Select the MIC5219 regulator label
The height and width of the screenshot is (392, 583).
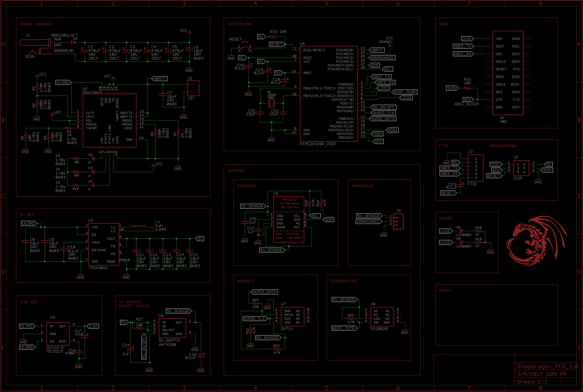[x=54, y=351]
